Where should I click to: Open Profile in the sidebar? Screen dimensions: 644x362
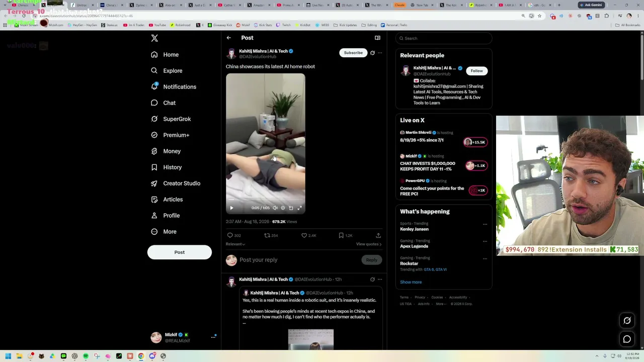tap(166, 216)
